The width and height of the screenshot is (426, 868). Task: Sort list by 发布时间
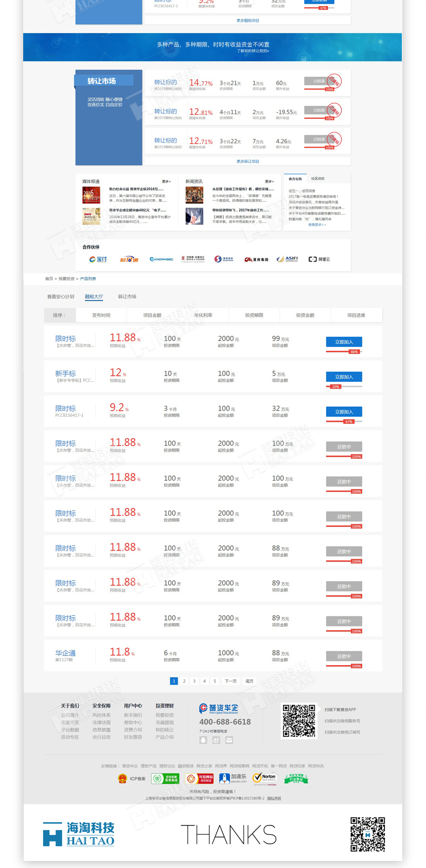[101, 315]
